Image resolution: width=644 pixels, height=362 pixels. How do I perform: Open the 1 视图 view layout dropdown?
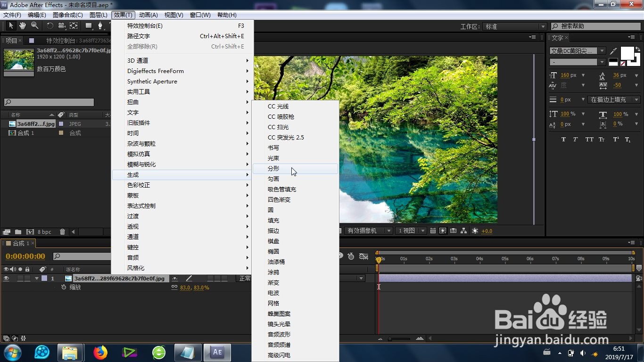411,231
